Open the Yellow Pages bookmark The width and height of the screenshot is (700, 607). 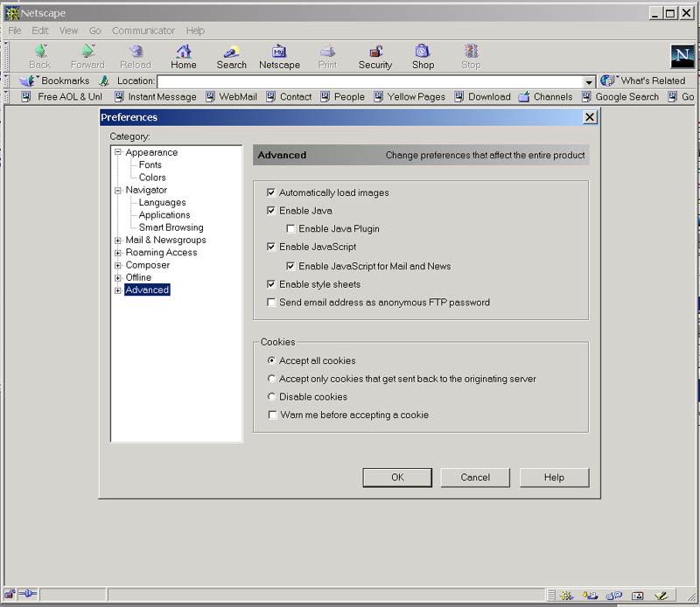coord(409,97)
